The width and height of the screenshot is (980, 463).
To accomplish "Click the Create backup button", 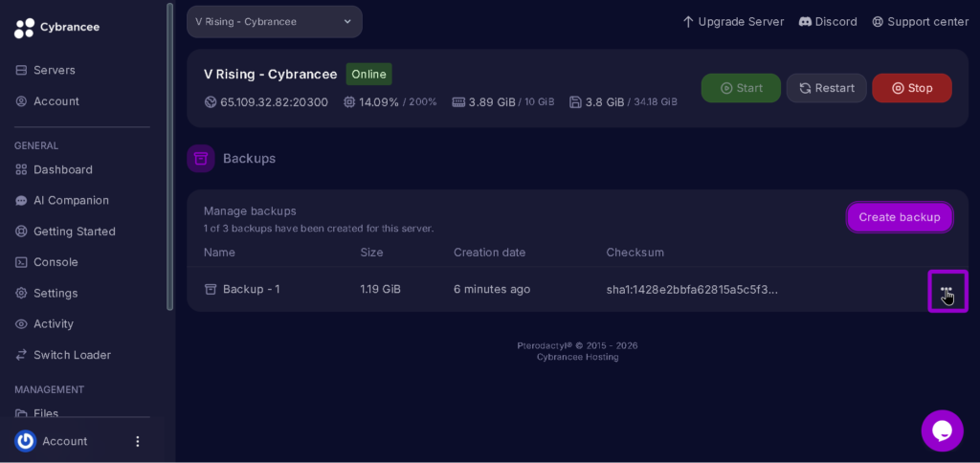I will point(900,217).
